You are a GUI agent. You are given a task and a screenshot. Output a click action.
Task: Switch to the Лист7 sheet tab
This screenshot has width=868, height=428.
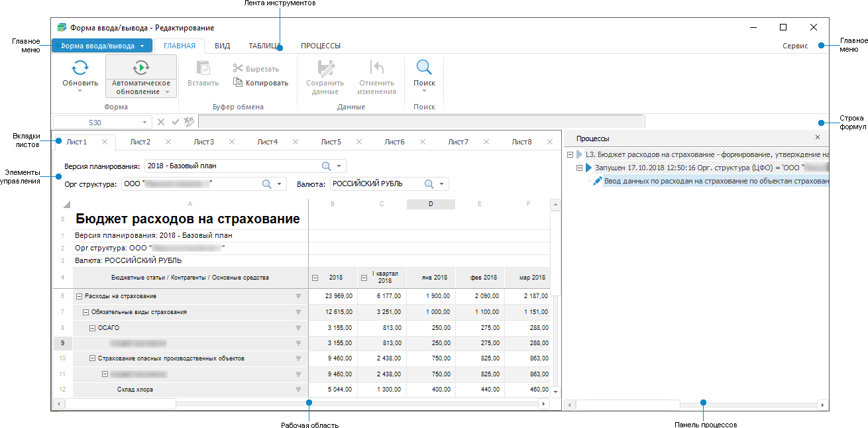(x=458, y=142)
